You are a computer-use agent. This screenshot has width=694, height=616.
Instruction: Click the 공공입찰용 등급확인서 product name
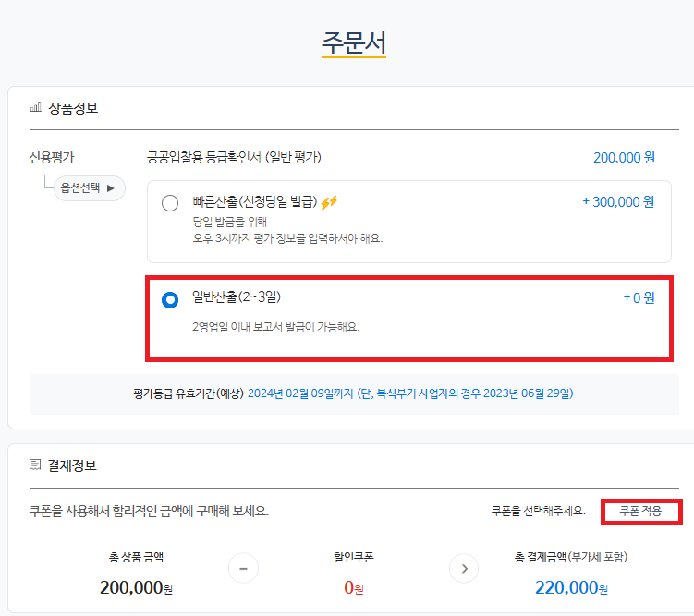click(234, 158)
